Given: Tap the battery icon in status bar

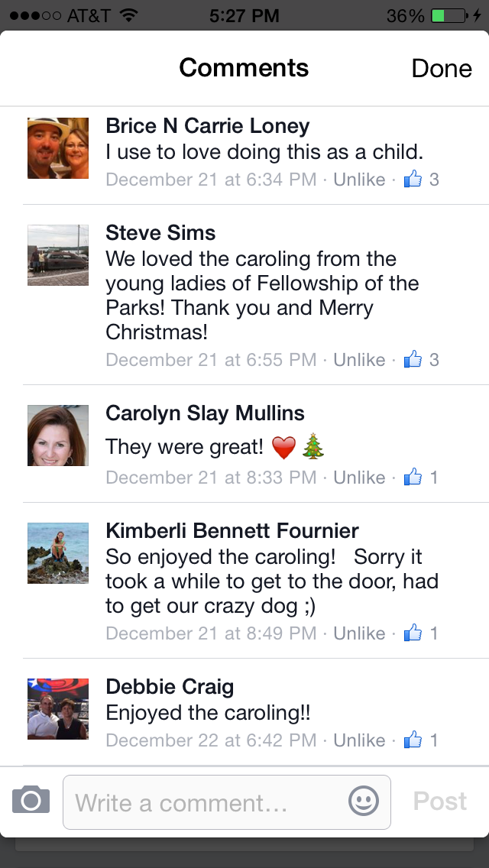Looking at the screenshot, I should [449, 15].
